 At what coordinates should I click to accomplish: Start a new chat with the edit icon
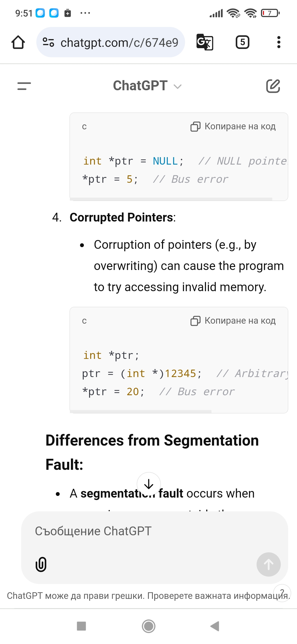click(x=273, y=86)
